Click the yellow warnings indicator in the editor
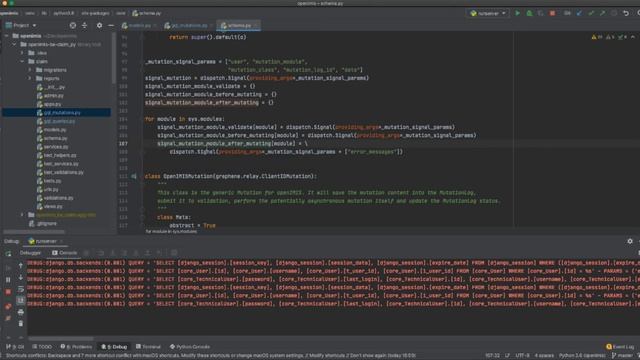640x360 pixels. pos(596,37)
